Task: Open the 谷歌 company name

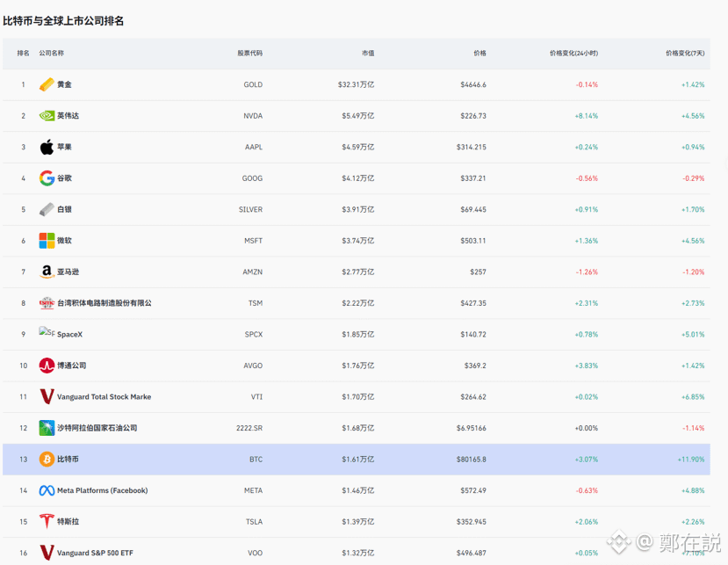Action: 64,178
